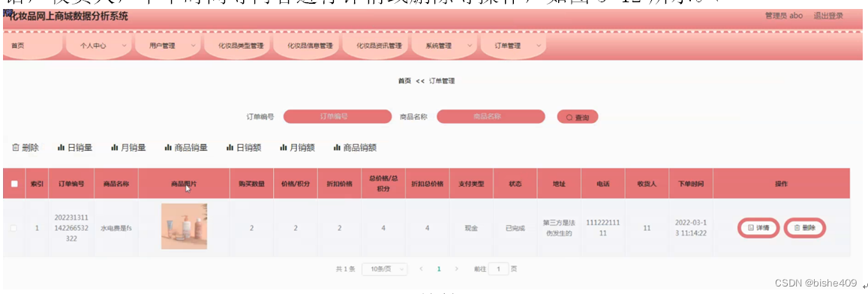Open 月销额 chart via its bar icon

(x=284, y=148)
